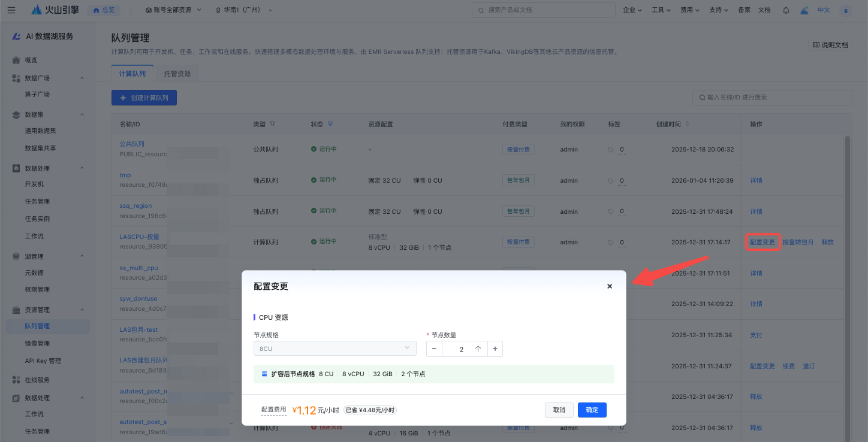Click 支付 for LAS包月-test row

(756, 335)
